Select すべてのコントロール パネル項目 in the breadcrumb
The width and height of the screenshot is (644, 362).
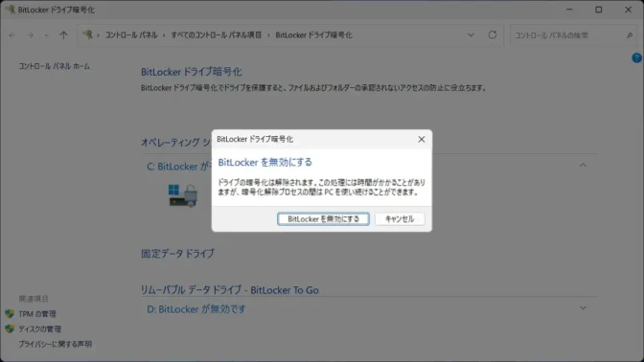(216, 35)
